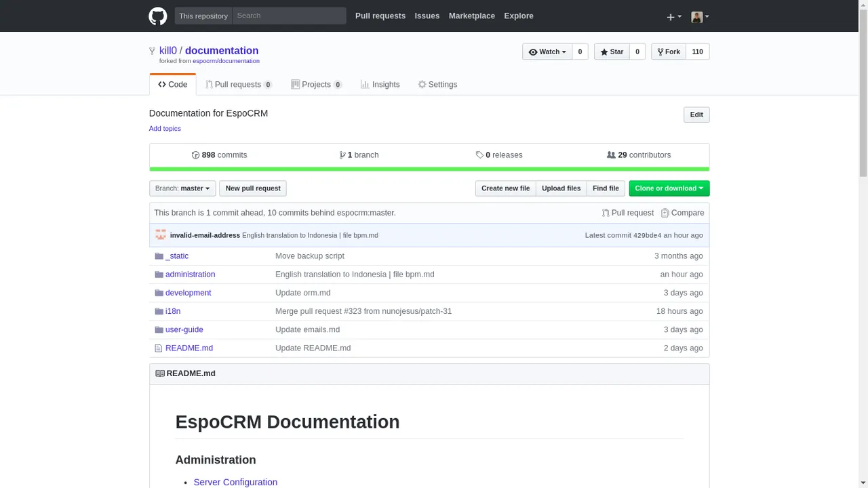Switch to the Insights tab

[x=380, y=85]
